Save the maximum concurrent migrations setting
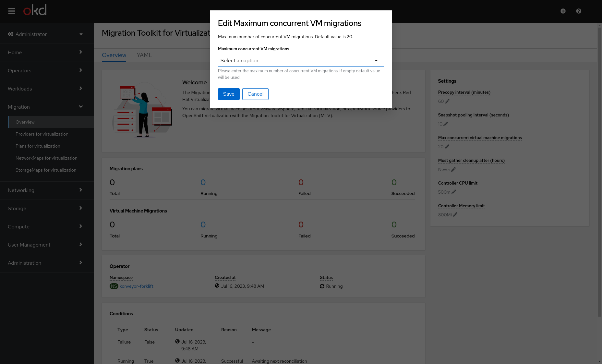 229,94
